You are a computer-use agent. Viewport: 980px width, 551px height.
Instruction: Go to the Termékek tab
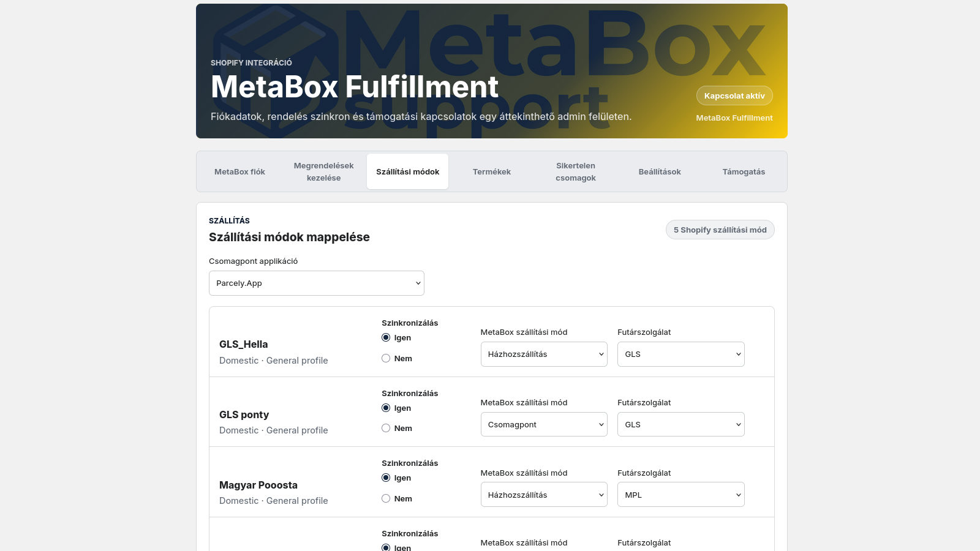click(x=492, y=171)
